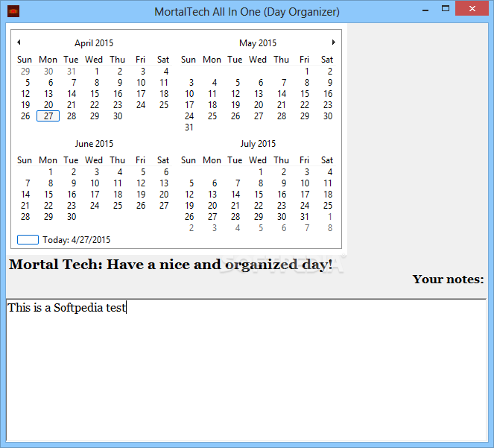
Task: Select June 17 in the calendar
Action: tap(95, 195)
